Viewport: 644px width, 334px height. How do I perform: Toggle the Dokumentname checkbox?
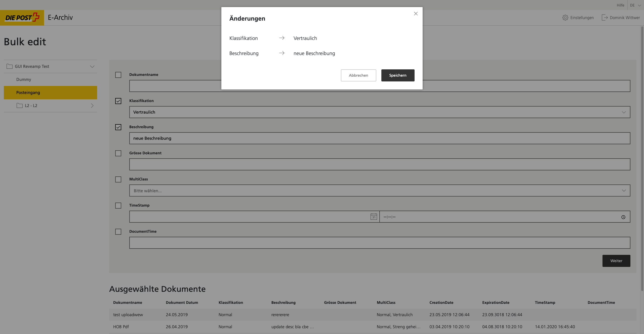click(x=118, y=75)
